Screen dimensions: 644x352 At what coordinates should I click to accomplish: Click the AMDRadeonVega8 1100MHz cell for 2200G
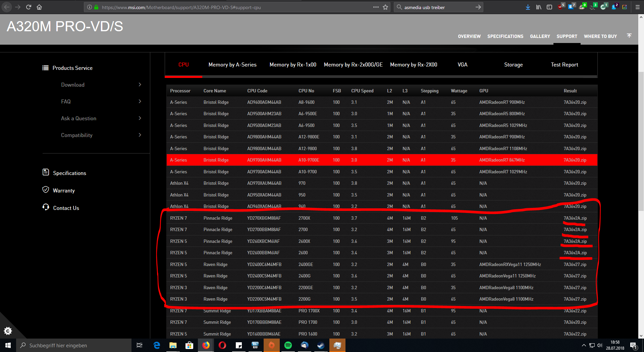(x=506, y=299)
